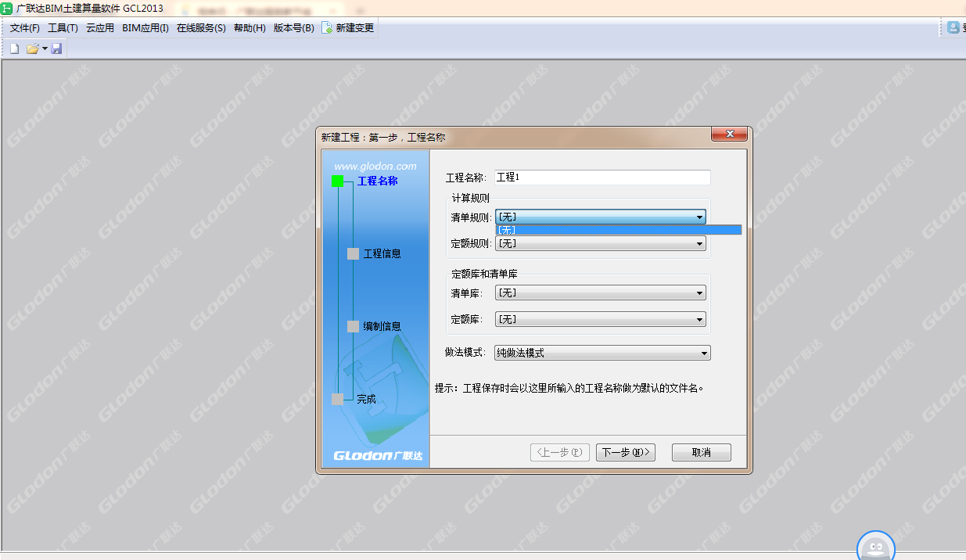Click the Save disk toolbar icon
Image resolution: width=966 pixels, height=560 pixels.
[x=56, y=48]
